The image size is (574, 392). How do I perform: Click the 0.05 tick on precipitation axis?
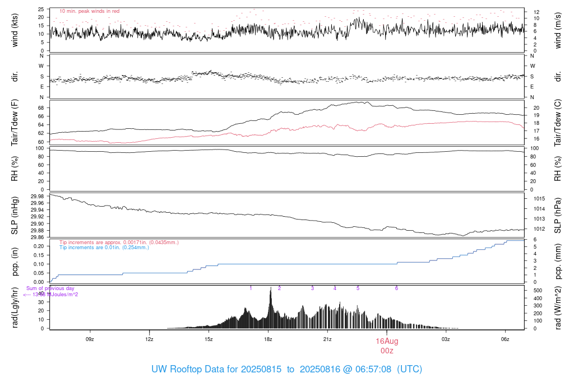point(39,273)
